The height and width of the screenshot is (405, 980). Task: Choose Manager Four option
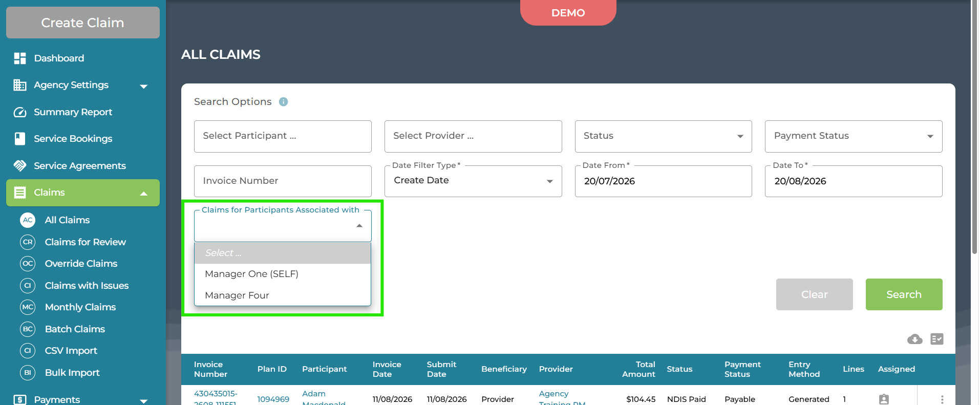coord(283,295)
